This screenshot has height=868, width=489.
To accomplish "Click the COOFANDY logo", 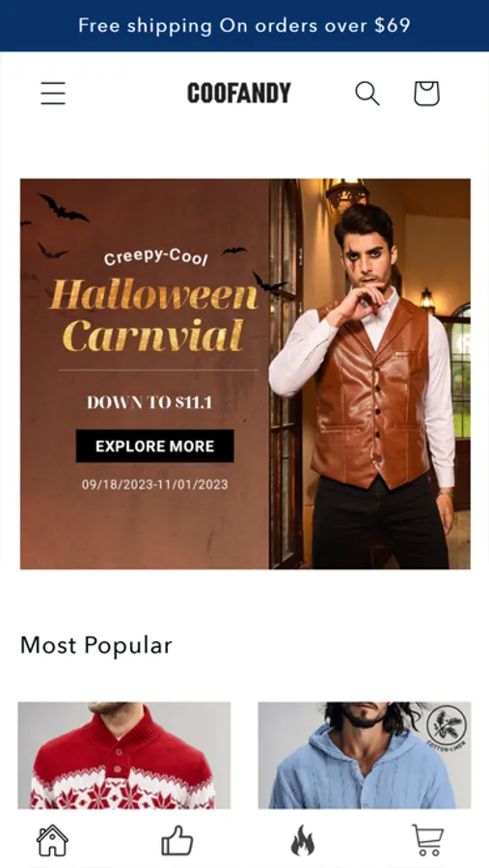I will tap(238, 93).
